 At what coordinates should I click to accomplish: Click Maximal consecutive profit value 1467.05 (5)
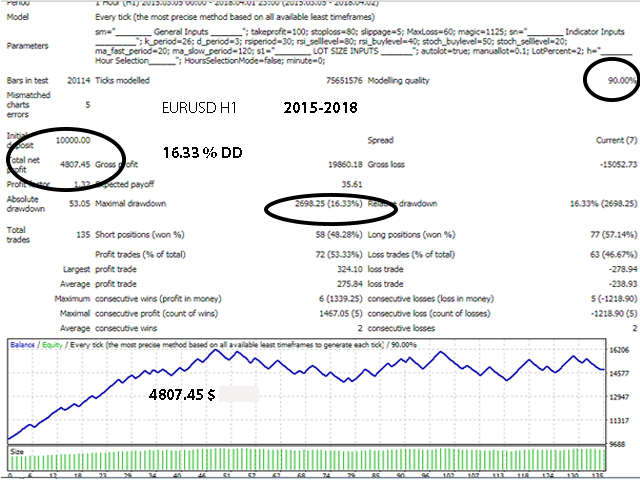click(x=340, y=313)
